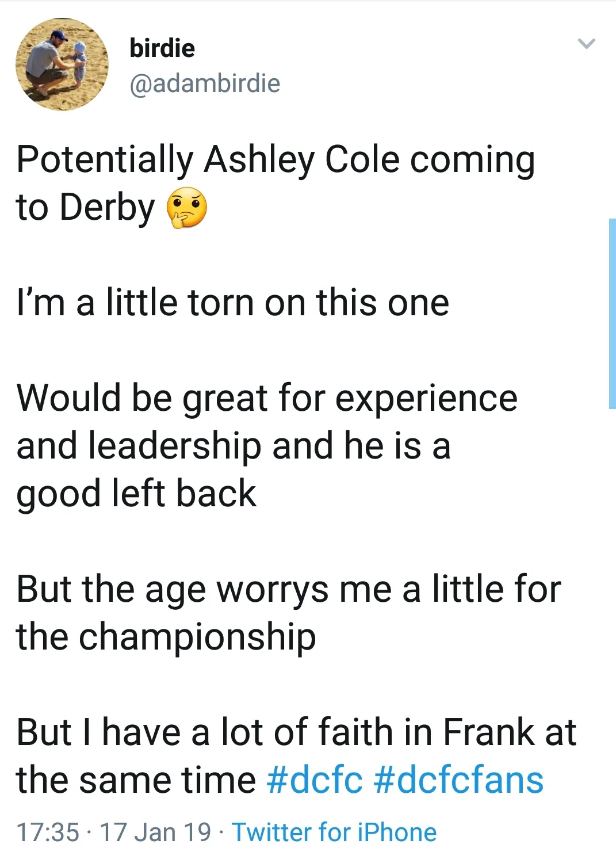Tap the words "to Derby"

[x=86, y=207]
